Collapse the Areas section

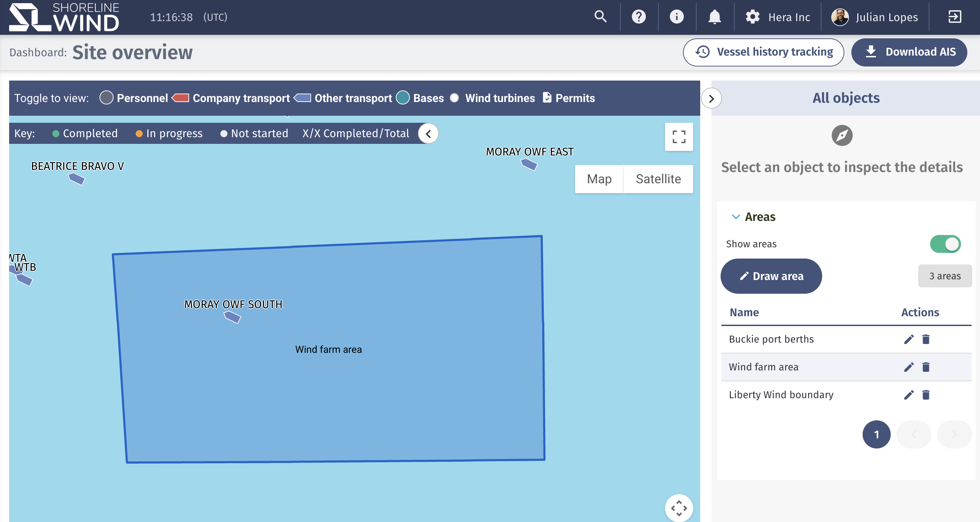[x=736, y=217]
